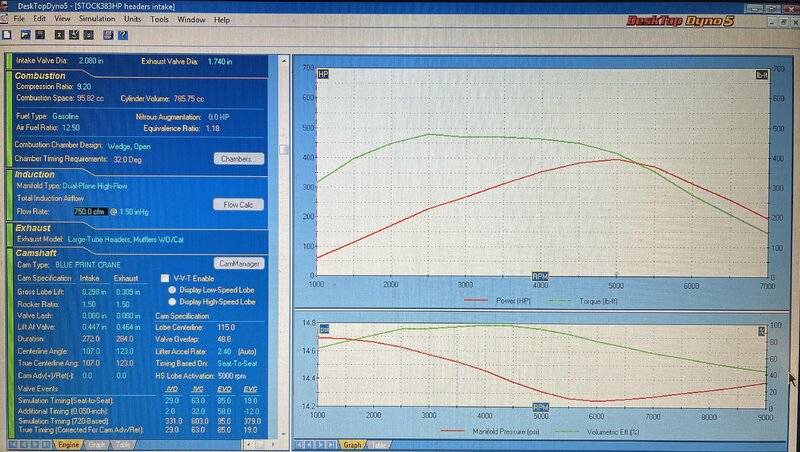Click the Open file toolbar icon
This screenshot has width=800, height=452.
pyautogui.click(x=26, y=35)
